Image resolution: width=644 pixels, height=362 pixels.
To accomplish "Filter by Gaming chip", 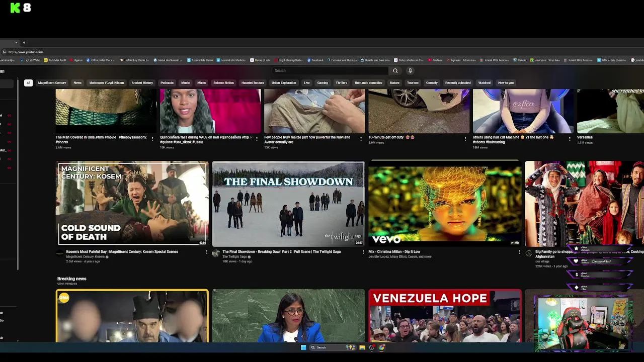I will [x=323, y=83].
